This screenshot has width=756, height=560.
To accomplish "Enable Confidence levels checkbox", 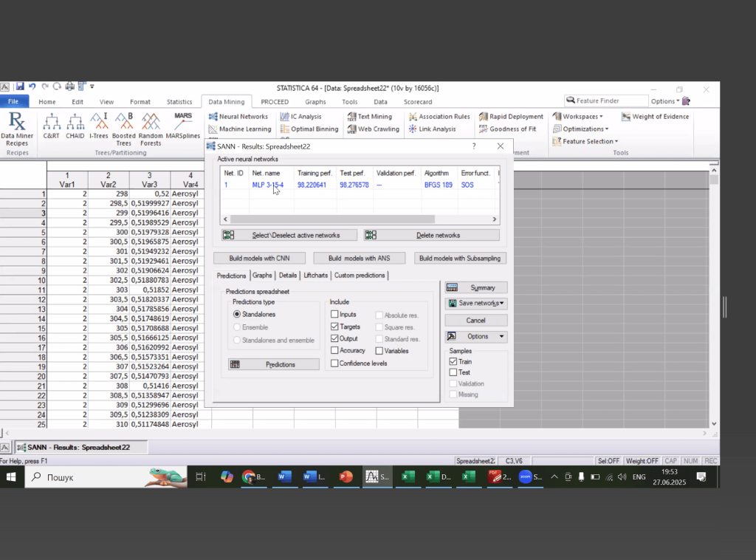I will 334,363.
